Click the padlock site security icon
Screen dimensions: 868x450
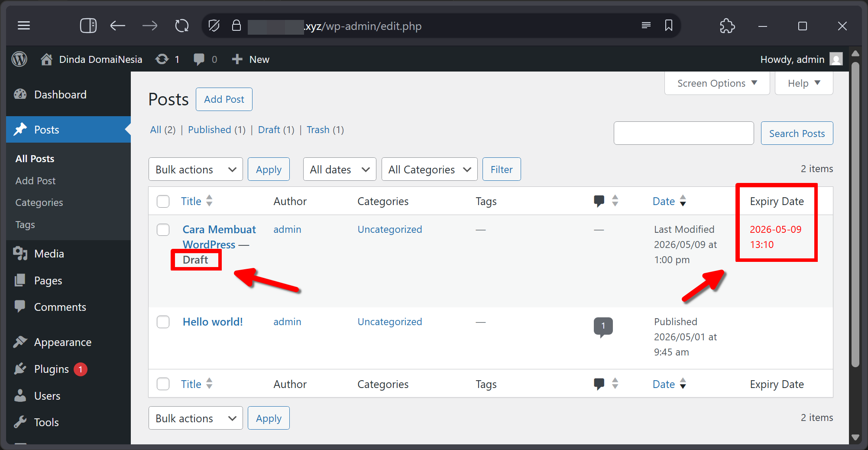pyautogui.click(x=236, y=26)
